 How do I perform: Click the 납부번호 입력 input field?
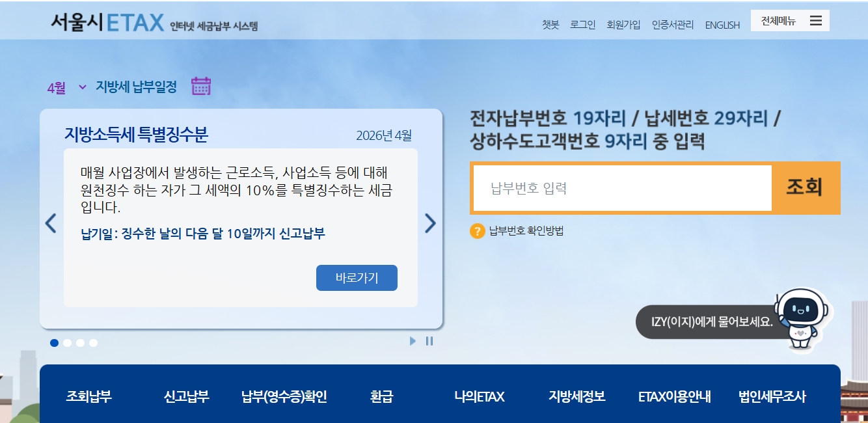622,188
